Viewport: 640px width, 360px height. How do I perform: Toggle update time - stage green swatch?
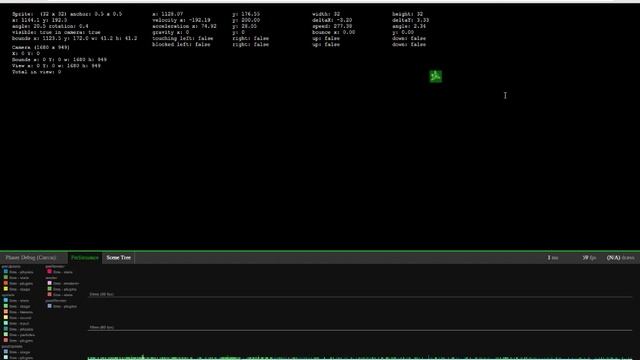(x=6, y=306)
